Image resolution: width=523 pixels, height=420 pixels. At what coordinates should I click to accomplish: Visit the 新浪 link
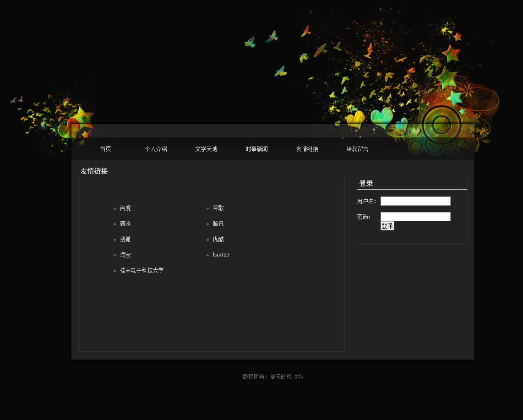[125, 224]
